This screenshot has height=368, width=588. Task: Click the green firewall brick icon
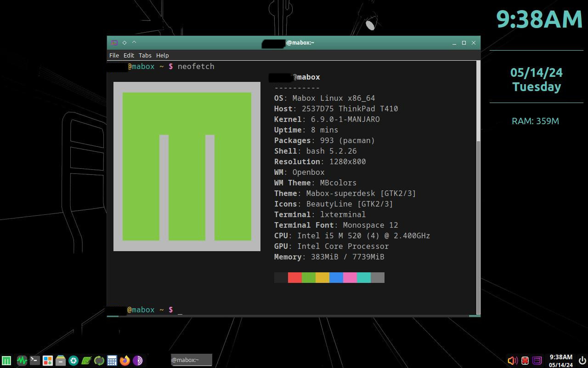click(86, 360)
